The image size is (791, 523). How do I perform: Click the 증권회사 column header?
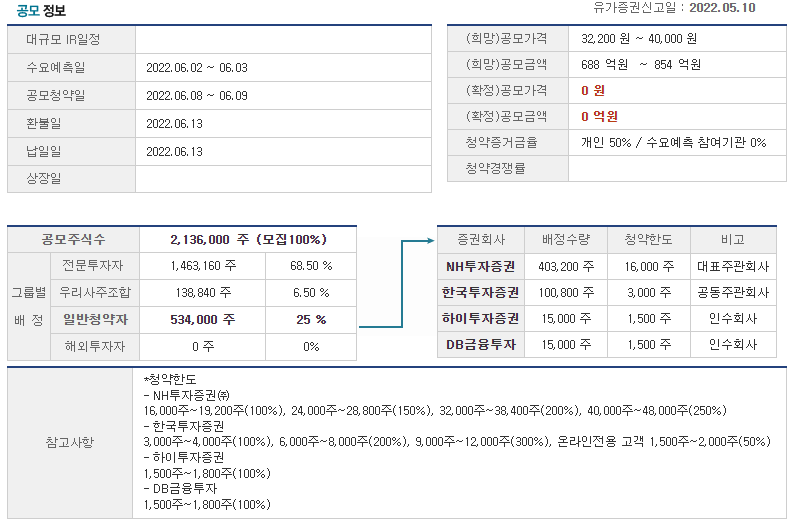point(481,240)
